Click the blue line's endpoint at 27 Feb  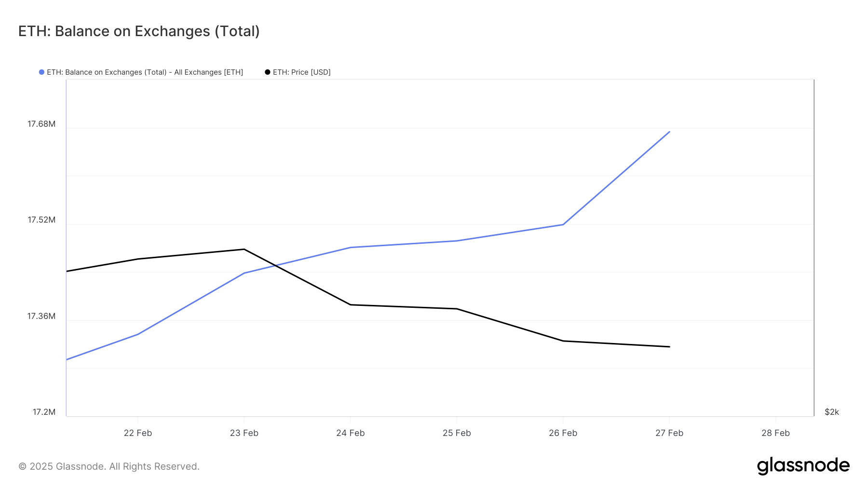click(x=669, y=132)
